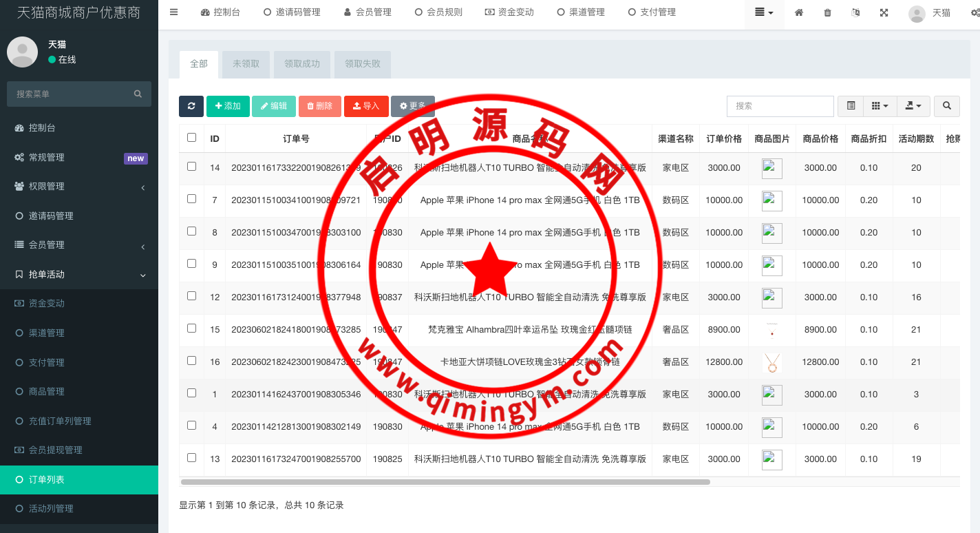
Task: Select the checkbox for order ID 14
Action: coord(191,167)
